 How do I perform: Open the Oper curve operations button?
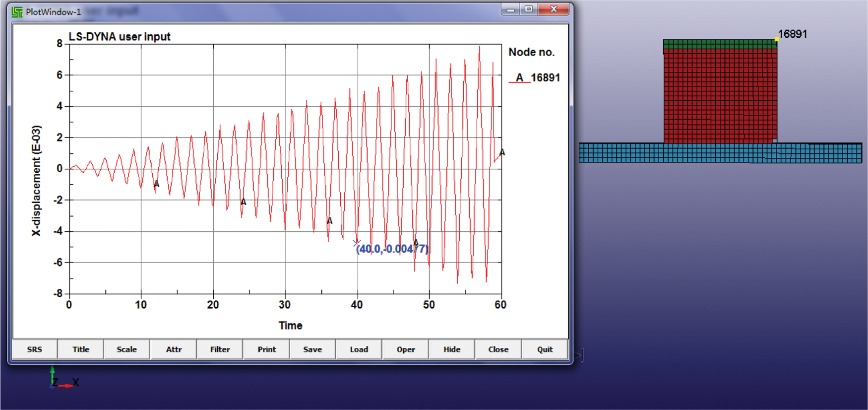tap(405, 349)
